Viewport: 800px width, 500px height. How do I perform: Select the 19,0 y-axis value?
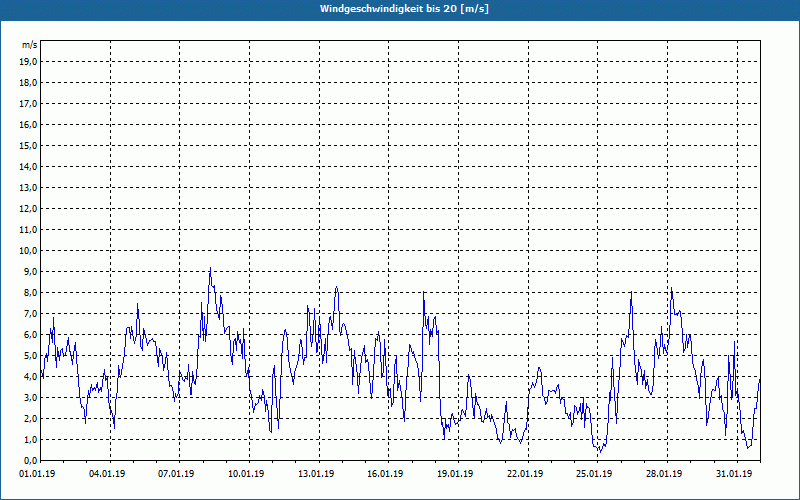tap(28, 62)
